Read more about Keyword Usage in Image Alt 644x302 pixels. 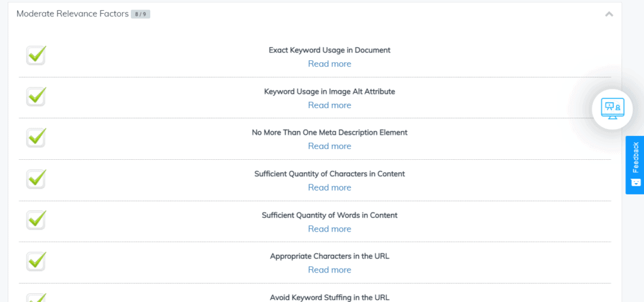[x=330, y=105]
